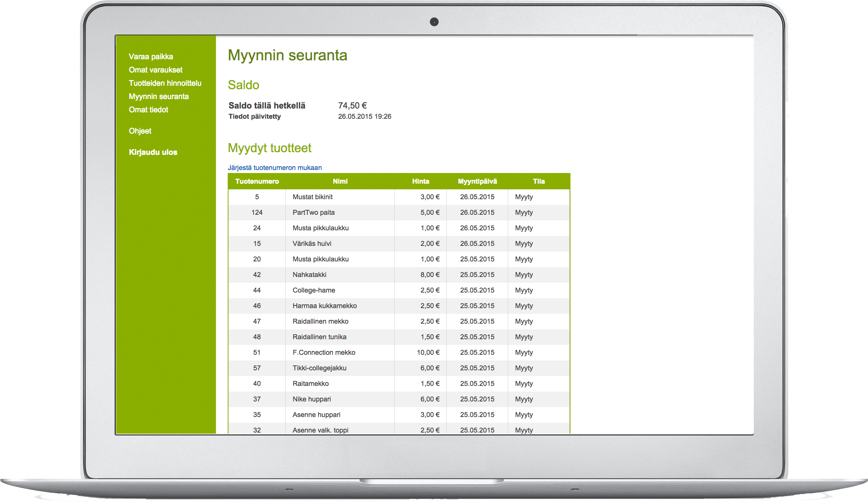
Task: Click product number 57
Action: pos(257,368)
